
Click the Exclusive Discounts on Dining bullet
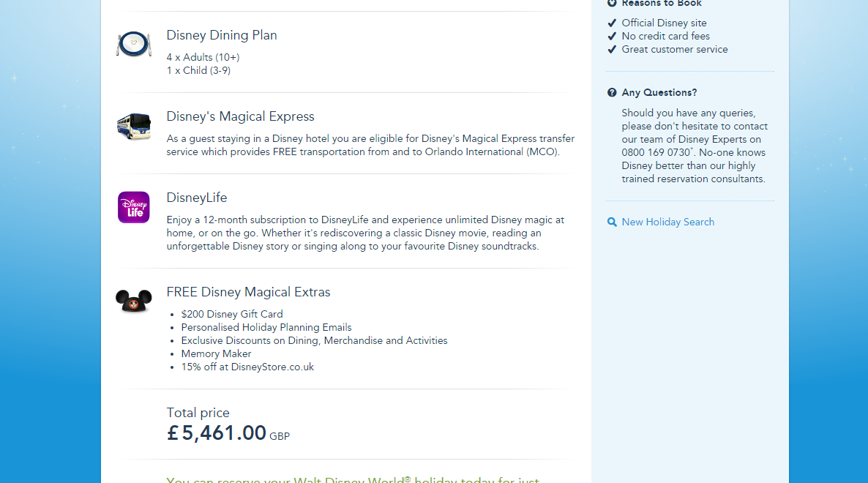tap(314, 341)
